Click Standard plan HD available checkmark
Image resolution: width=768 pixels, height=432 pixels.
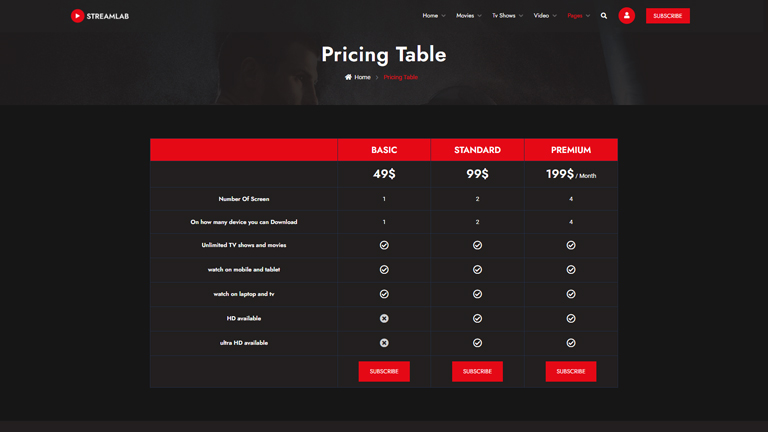click(x=477, y=319)
